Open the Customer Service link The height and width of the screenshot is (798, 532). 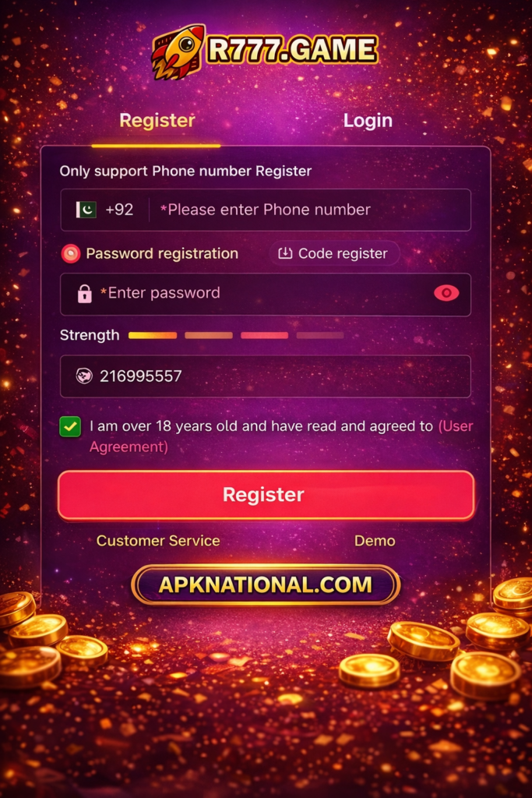(x=158, y=541)
